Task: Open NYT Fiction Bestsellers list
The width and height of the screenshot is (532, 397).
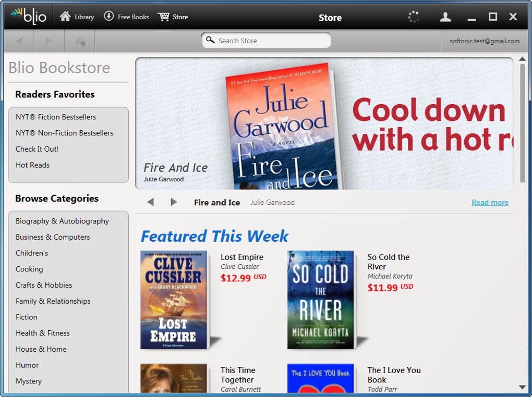Action: tap(56, 117)
